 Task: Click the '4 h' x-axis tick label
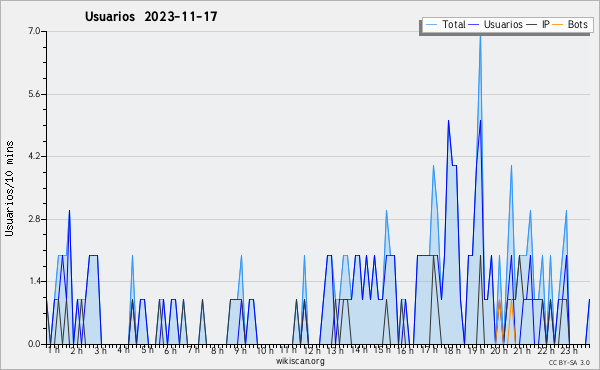(x=124, y=350)
